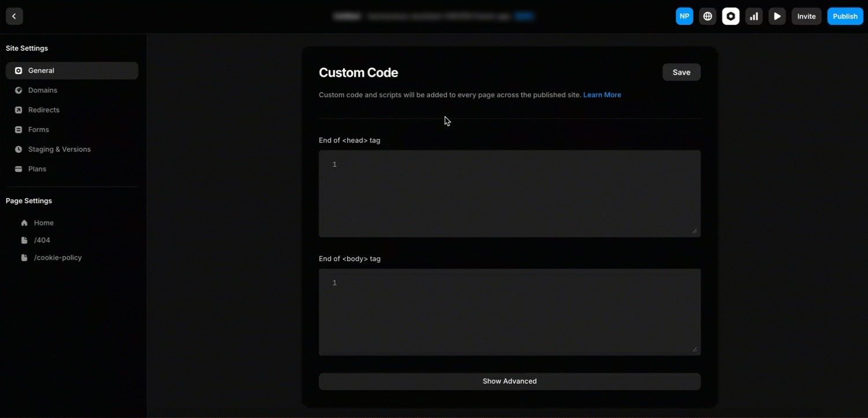Go back using the top-left arrow
This screenshot has height=418, width=868.
[x=14, y=16]
